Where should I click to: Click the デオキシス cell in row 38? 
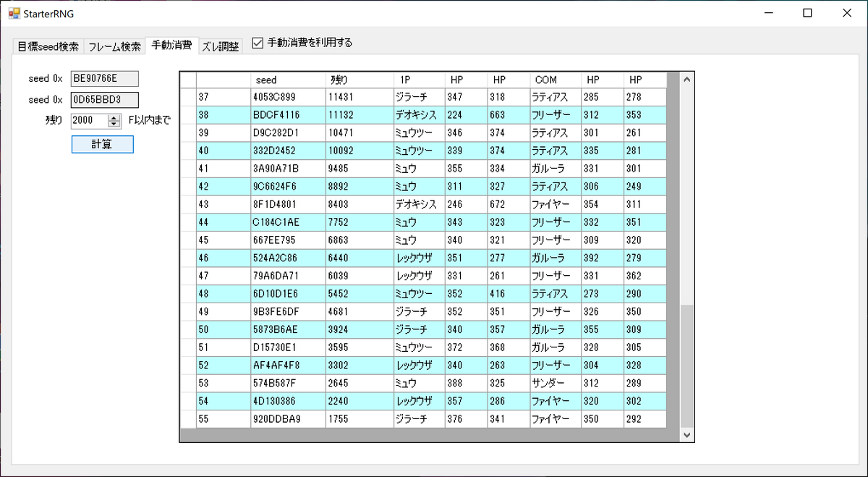point(418,114)
